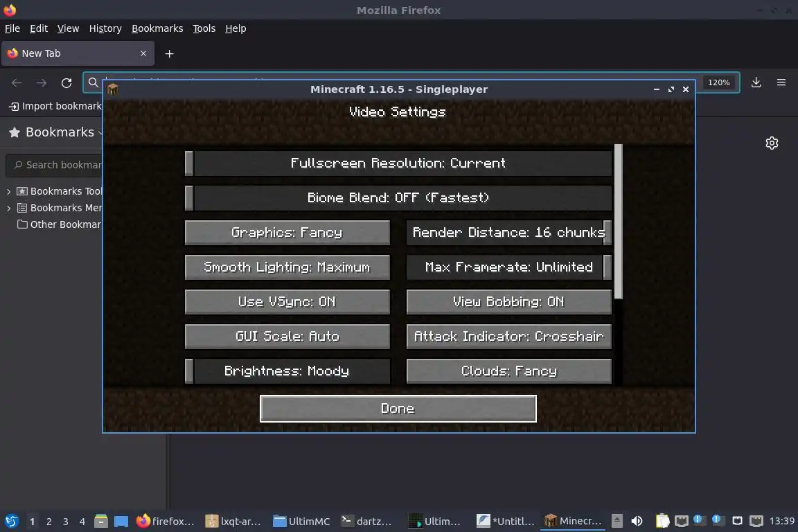Select the Other Bookmarks folder
Viewport: 798px width, 532px height.
click(59, 224)
